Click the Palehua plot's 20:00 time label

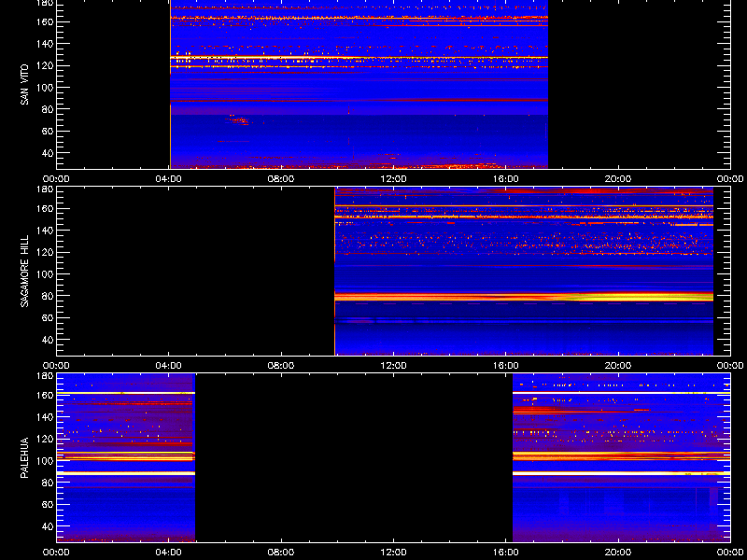(618, 553)
